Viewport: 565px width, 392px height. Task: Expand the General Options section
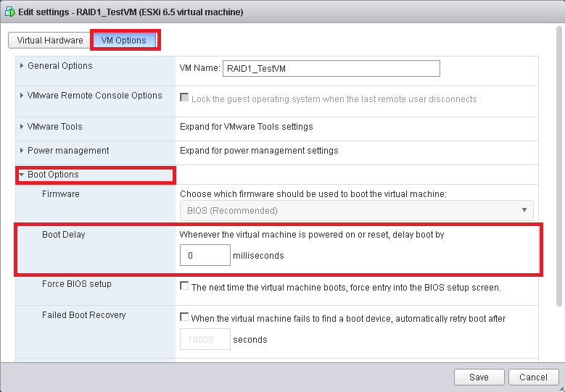(59, 66)
